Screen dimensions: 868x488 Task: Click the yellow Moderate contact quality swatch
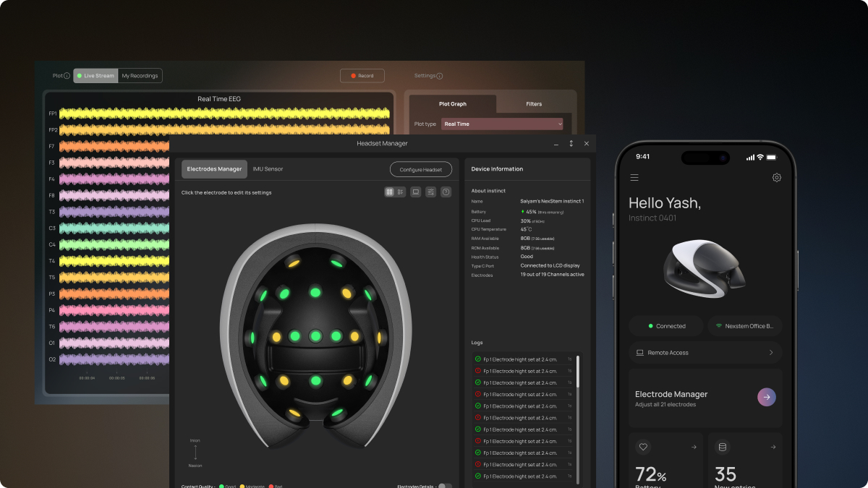tap(242, 487)
